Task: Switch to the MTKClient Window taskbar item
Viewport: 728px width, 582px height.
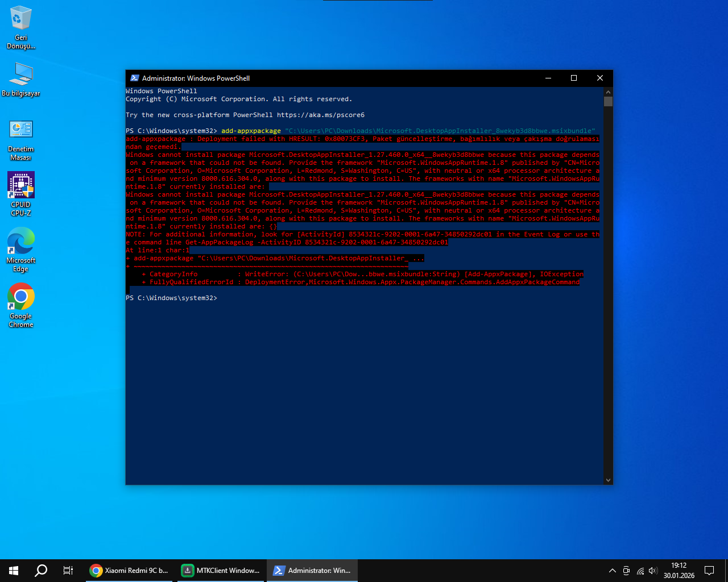Action: 222,571
